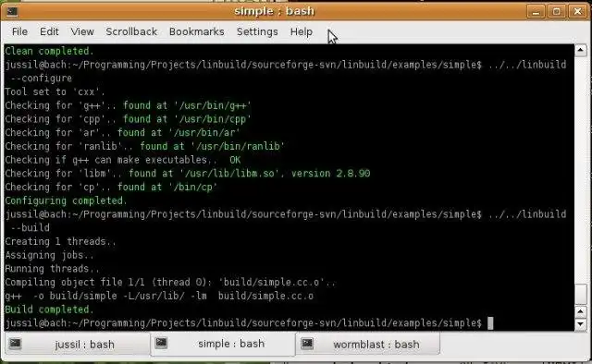Image resolution: width=592 pixels, height=364 pixels.
Task: Click the "Checking for 'ranlib'" line
Action: [145, 146]
